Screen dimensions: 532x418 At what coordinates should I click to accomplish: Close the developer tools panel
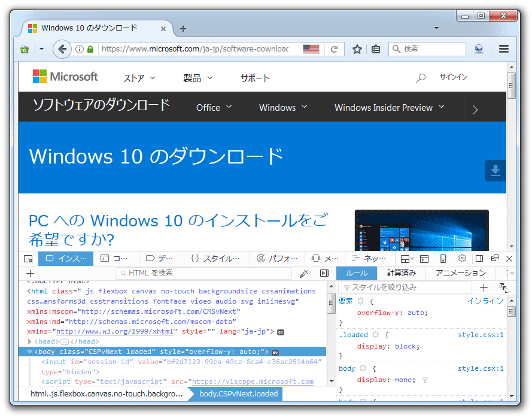[509, 259]
